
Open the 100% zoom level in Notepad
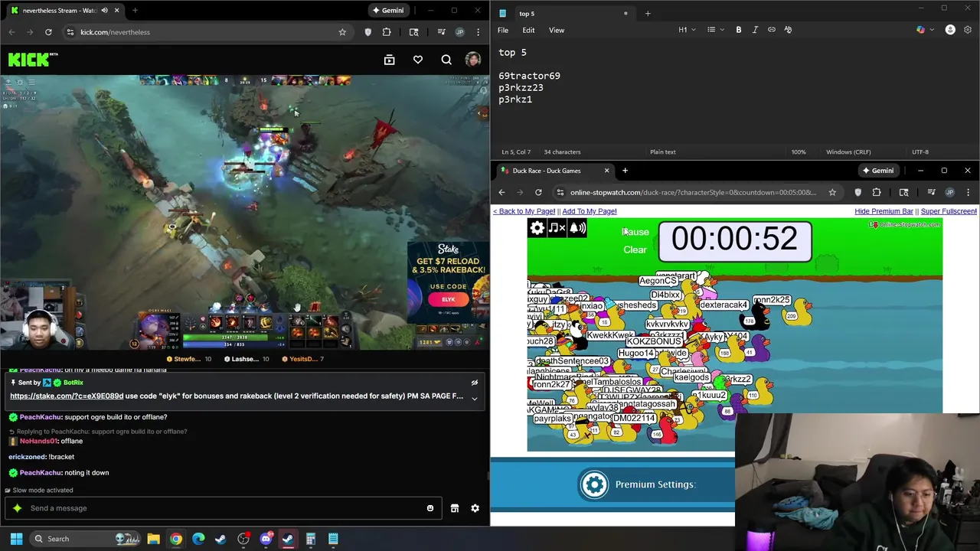pyautogui.click(x=799, y=152)
